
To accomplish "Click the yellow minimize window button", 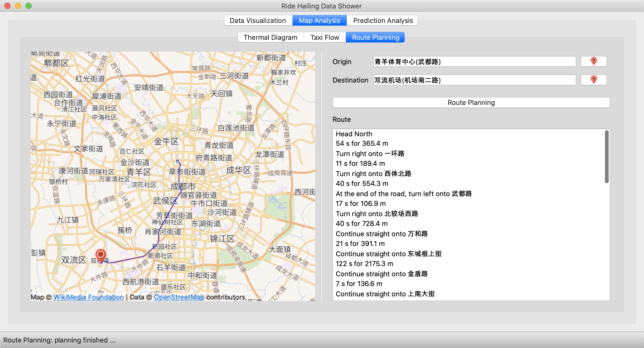I will point(18,6).
